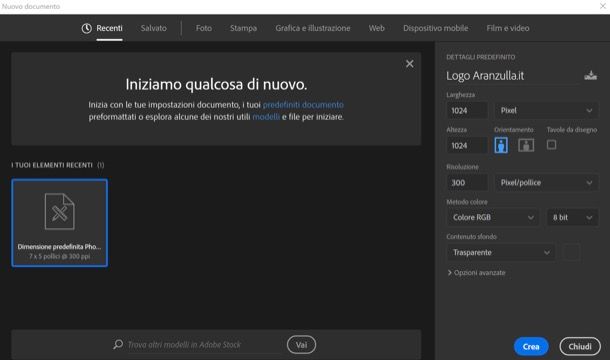Open the Foto tab
Image resolution: width=610 pixels, height=360 pixels.
click(204, 28)
